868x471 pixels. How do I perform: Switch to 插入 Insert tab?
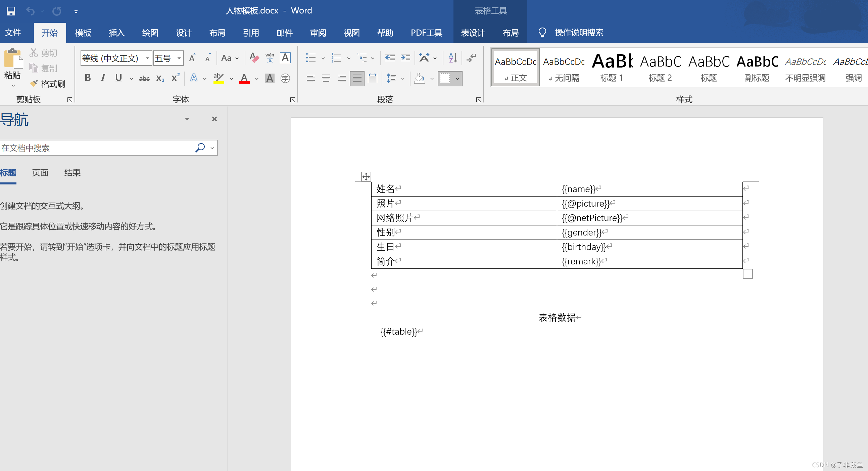[116, 33]
